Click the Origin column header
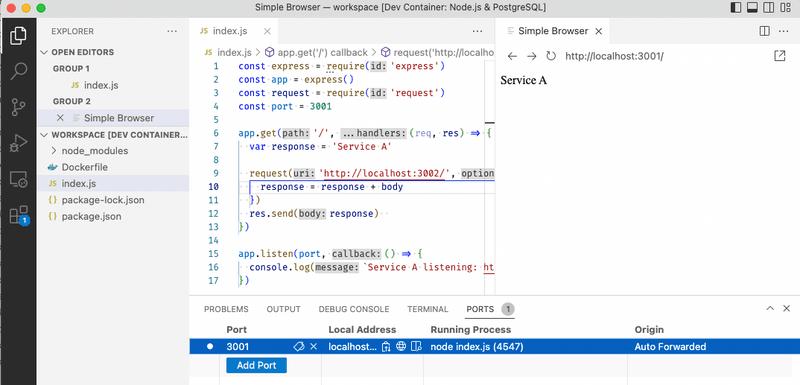 click(649, 330)
